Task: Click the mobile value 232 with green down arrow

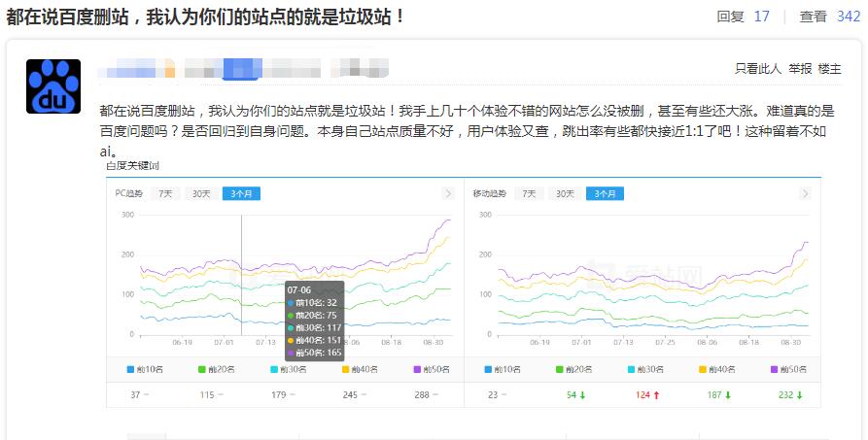Action: click(790, 394)
